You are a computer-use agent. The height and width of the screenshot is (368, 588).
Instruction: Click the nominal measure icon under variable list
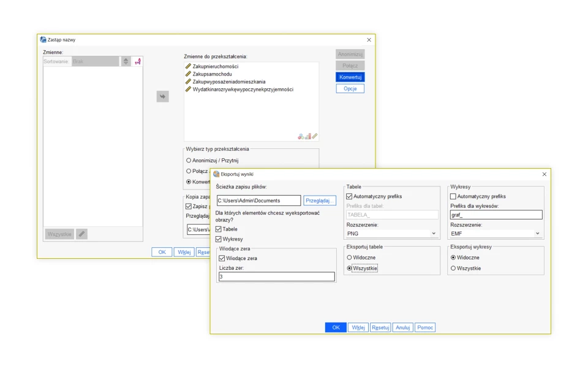(x=301, y=136)
